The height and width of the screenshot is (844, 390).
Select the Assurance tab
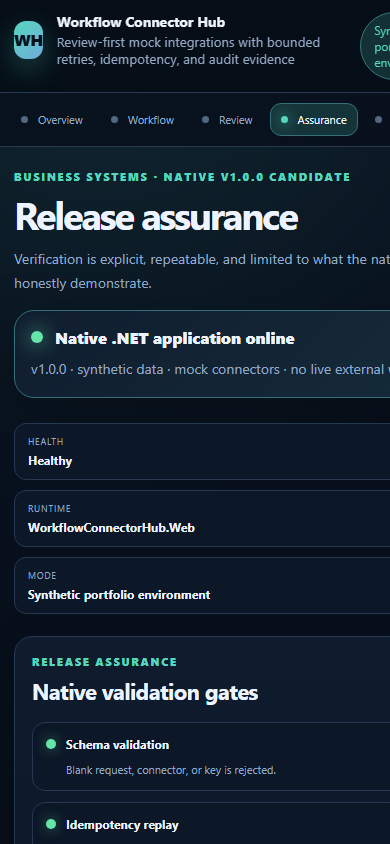pos(314,119)
